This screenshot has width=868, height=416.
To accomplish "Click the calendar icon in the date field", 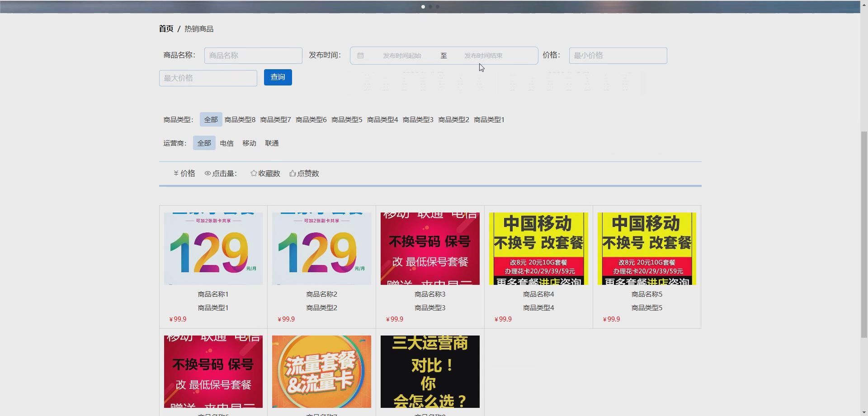I will (x=360, y=56).
